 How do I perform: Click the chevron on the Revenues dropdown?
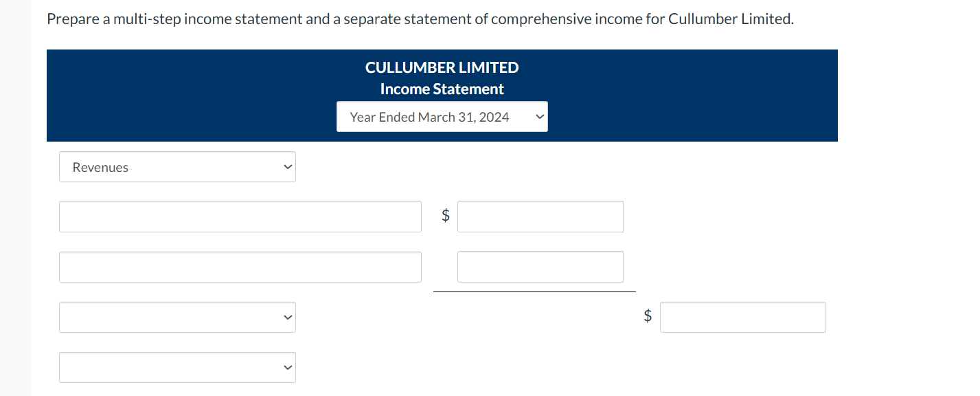pos(286,166)
